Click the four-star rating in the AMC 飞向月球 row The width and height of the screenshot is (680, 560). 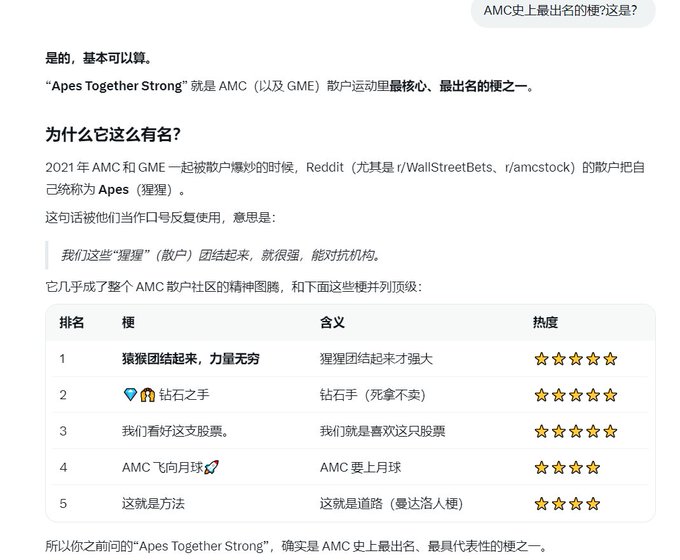click(x=567, y=468)
